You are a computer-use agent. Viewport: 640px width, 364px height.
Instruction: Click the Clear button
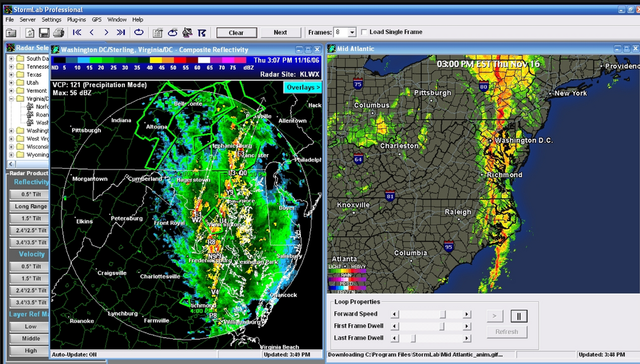click(236, 33)
